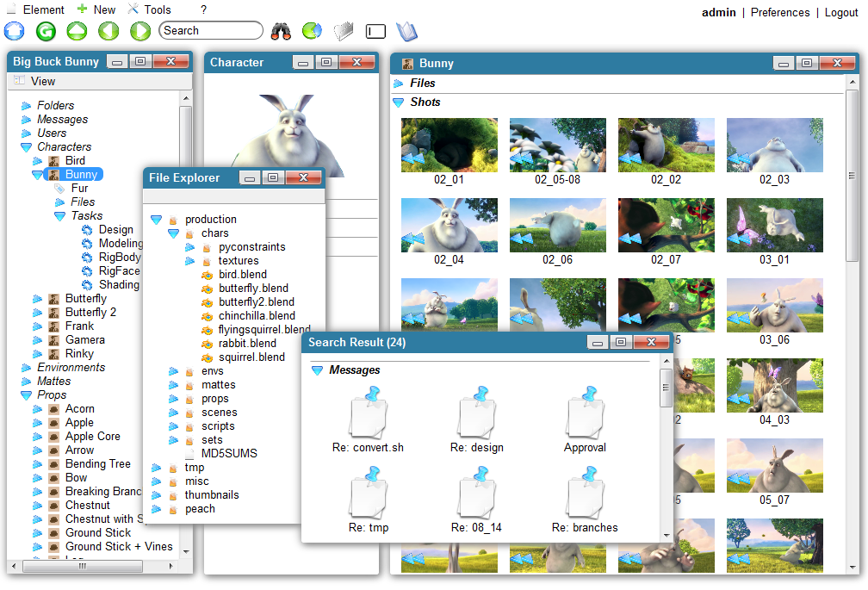This screenshot has height=590, width=868.
Task: Collapse the Characters node in the tree
Action: tap(26, 147)
